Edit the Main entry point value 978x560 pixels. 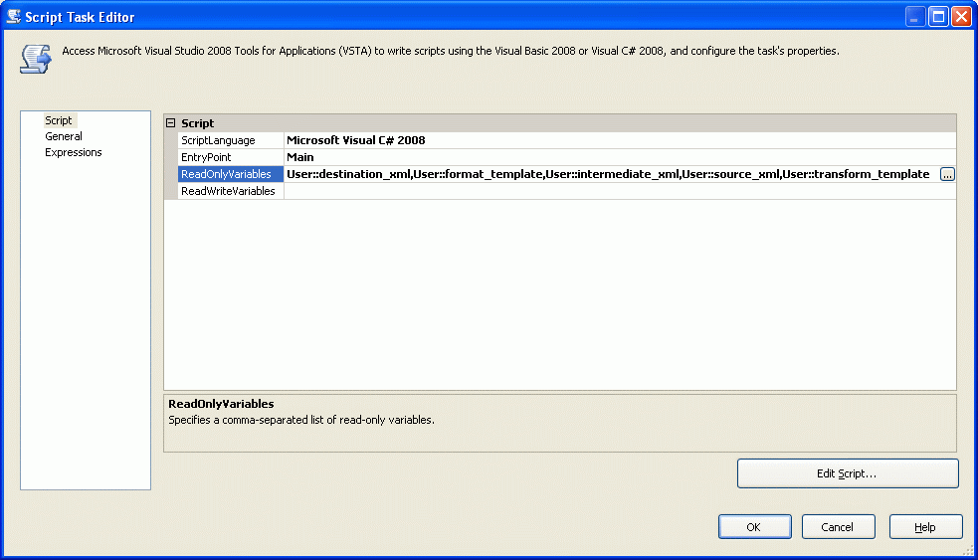coord(300,157)
